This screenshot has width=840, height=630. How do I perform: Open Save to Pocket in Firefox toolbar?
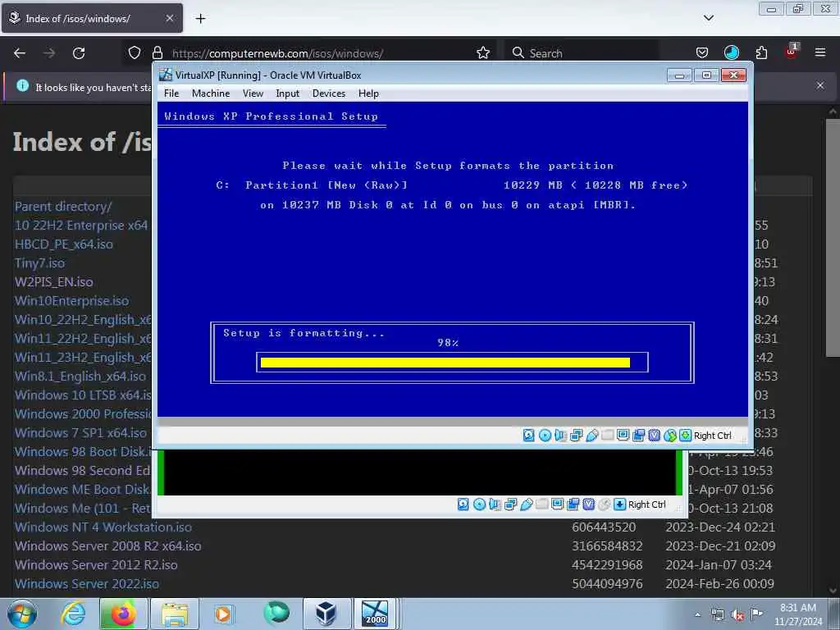click(702, 53)
